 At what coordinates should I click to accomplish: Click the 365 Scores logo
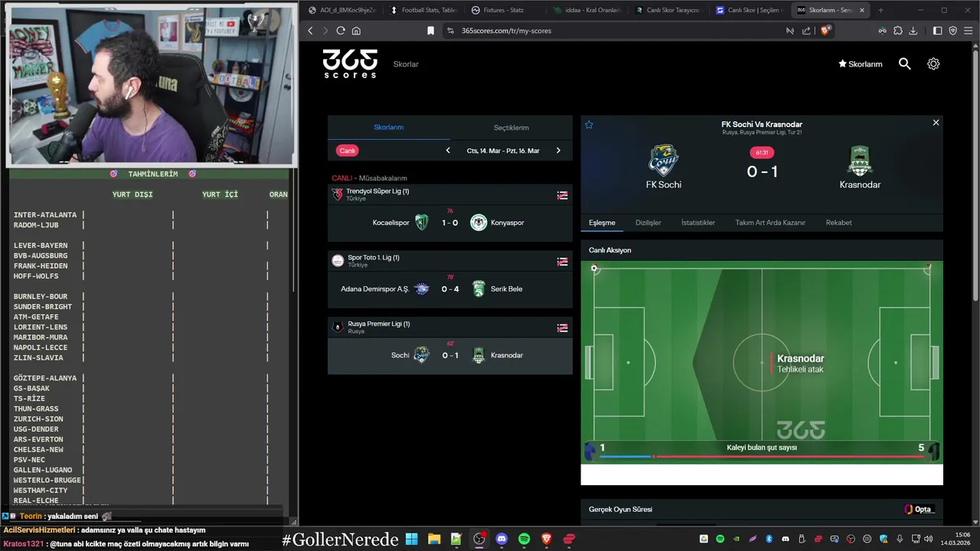[x=350, y=64]
